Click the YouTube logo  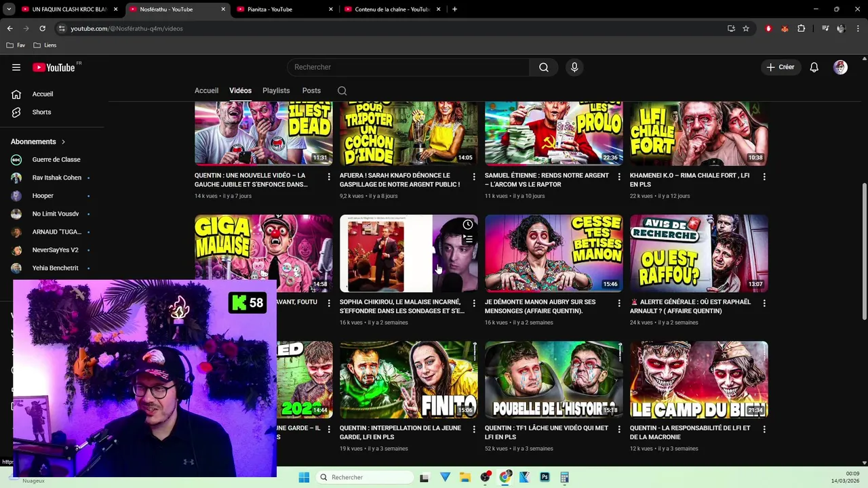(x=54, y=67)
